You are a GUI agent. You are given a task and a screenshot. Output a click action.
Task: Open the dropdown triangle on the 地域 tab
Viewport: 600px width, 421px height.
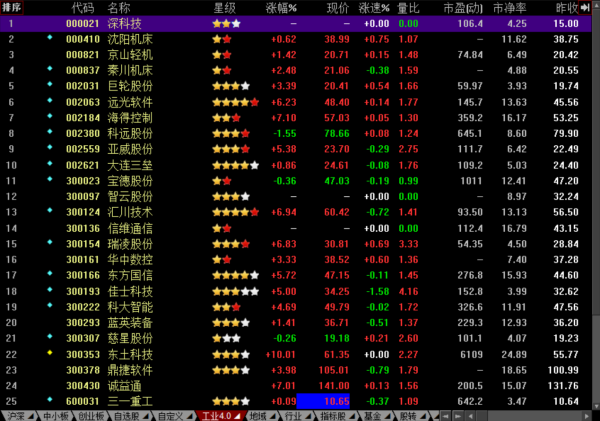(273, 416)
